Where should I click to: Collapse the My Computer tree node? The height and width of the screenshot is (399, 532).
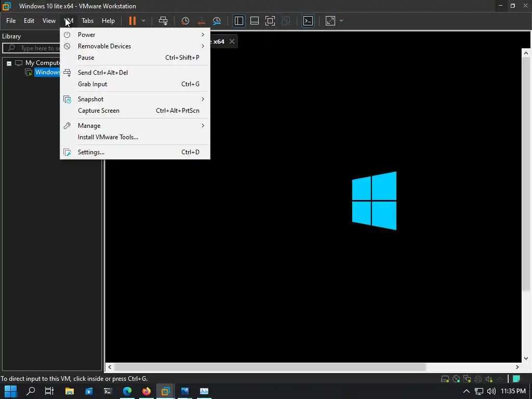(x=9, y=63)
